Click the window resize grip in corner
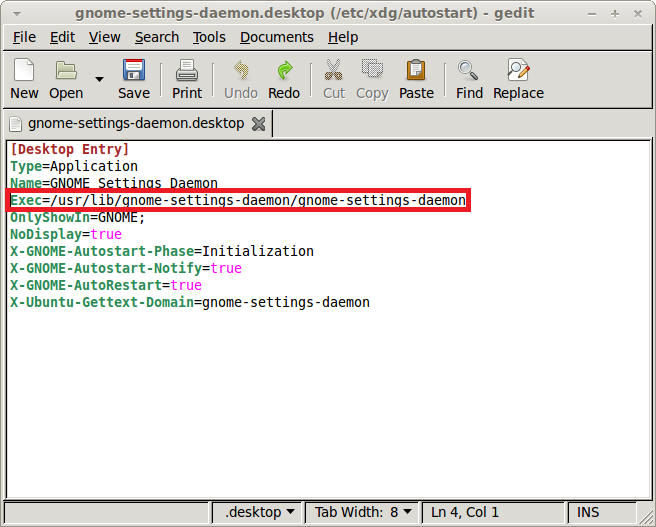Screen dimensions: 656x527 click(645, 515)
